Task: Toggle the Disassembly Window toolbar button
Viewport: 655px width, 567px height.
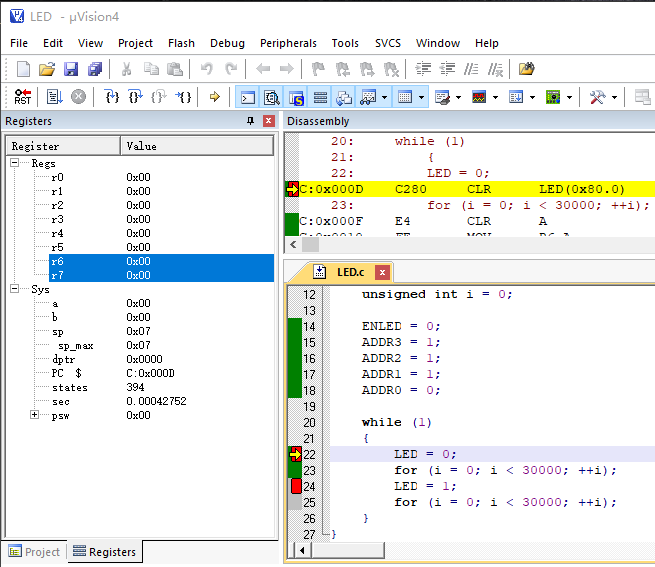Action: pyautogui.click(x=271, y=97)
